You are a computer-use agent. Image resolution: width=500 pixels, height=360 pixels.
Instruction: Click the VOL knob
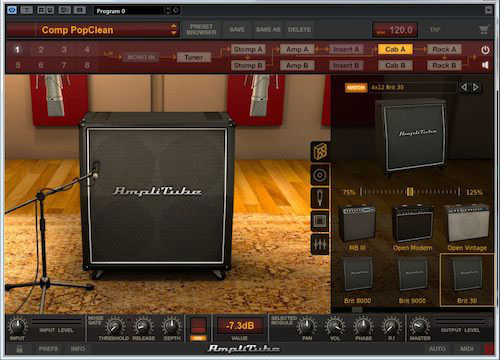[x=335, y=327]
